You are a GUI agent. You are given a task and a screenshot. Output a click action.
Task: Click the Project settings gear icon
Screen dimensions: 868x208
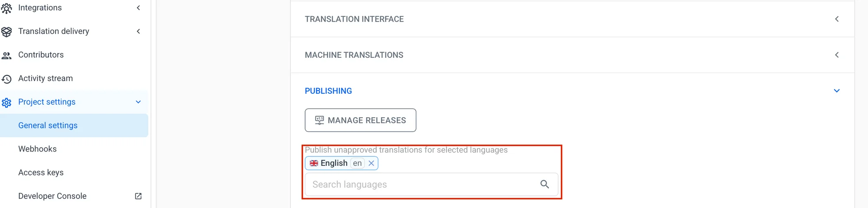pos(7,102)
